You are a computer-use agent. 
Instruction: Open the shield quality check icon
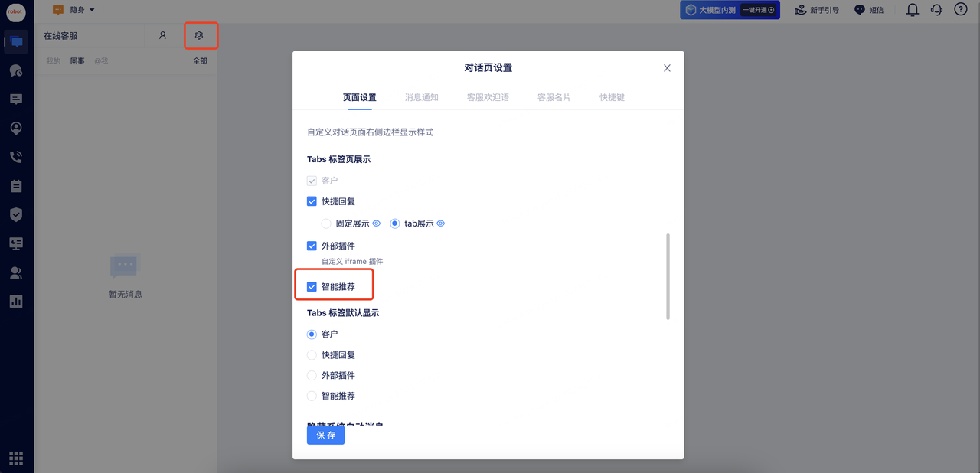(16, 214)
